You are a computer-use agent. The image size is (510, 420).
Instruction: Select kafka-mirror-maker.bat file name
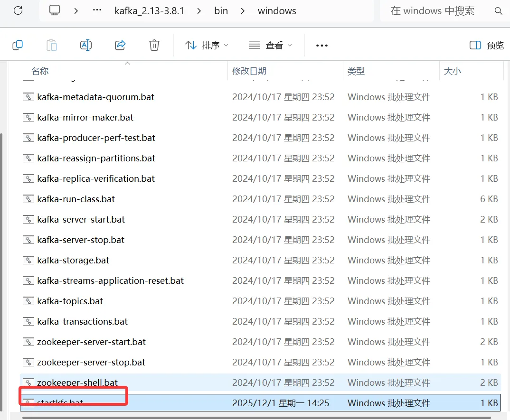click(85, 117)
